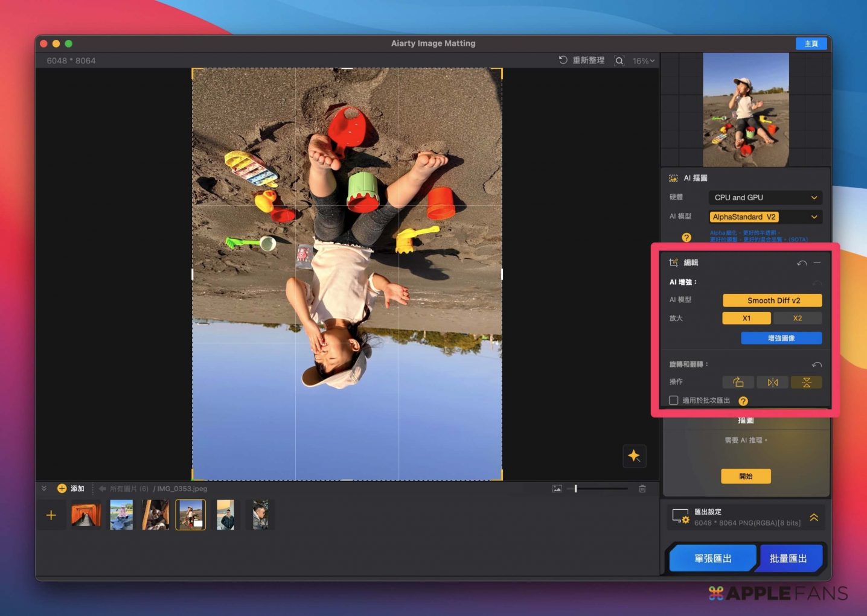Open the CPU and GPU hardware dropdown

tap(765, 197)
